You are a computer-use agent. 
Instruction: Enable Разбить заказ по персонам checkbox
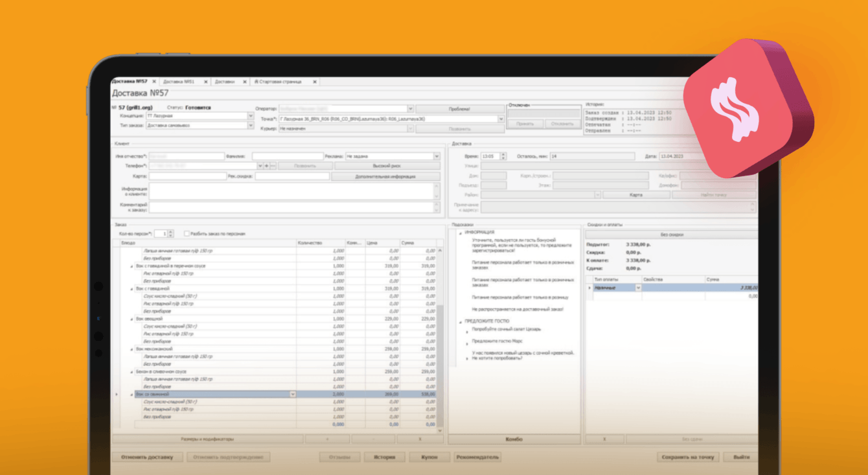(187, 234)
